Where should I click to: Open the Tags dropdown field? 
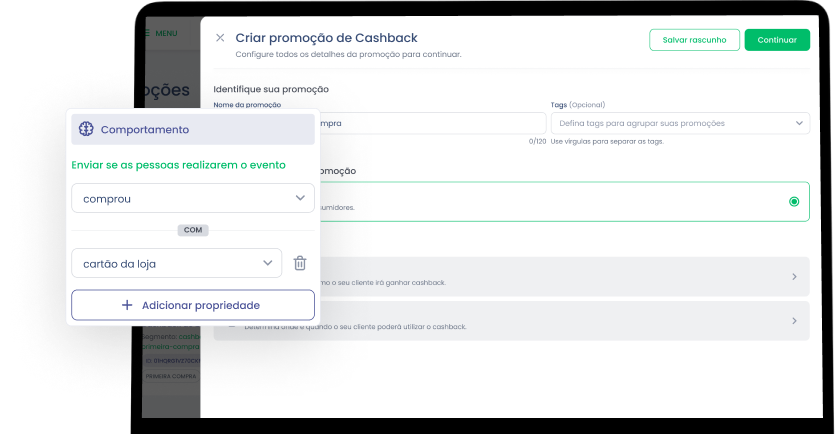[679, 123]
